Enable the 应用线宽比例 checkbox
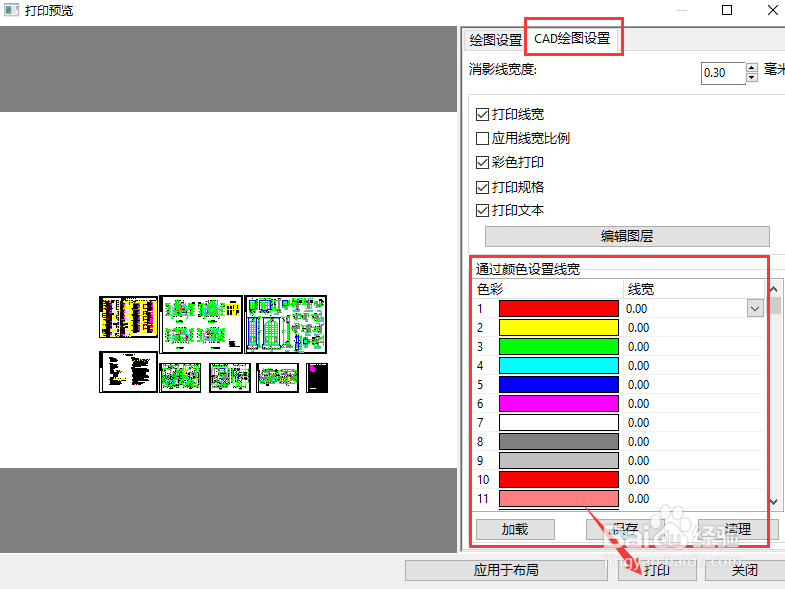 [x=482, y=138]
